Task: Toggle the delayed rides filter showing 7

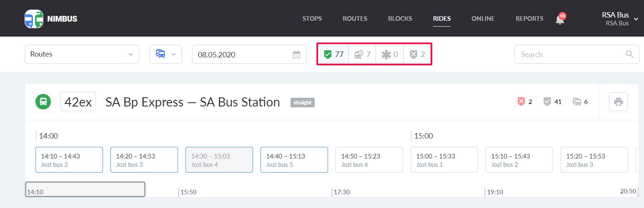Action: click(362, 54)
